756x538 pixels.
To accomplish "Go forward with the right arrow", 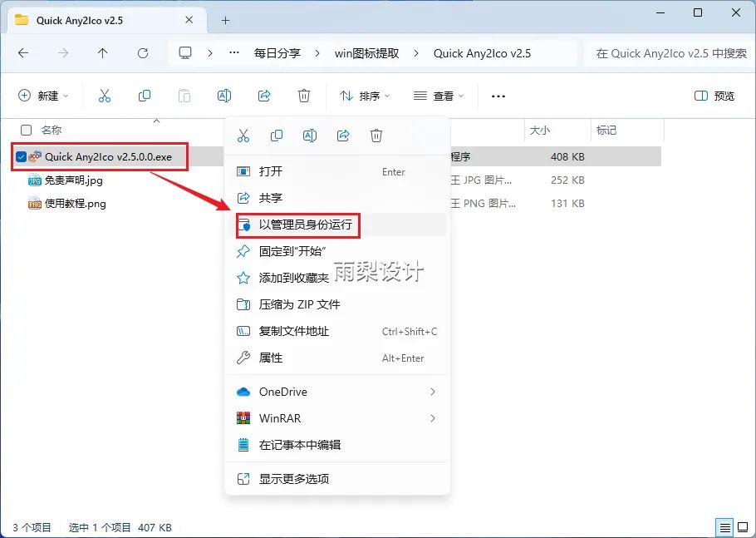I will point(63,53).
